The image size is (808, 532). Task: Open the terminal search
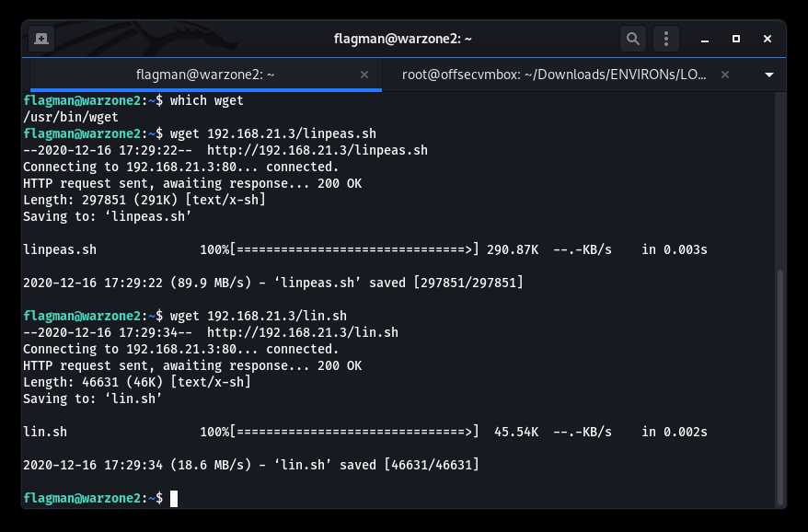point(633,39)
